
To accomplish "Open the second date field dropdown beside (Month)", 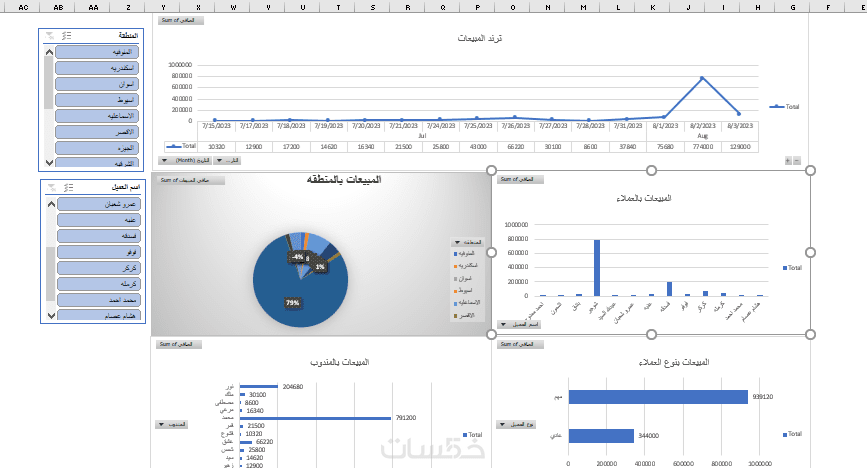I will click(x=227, y=160).
